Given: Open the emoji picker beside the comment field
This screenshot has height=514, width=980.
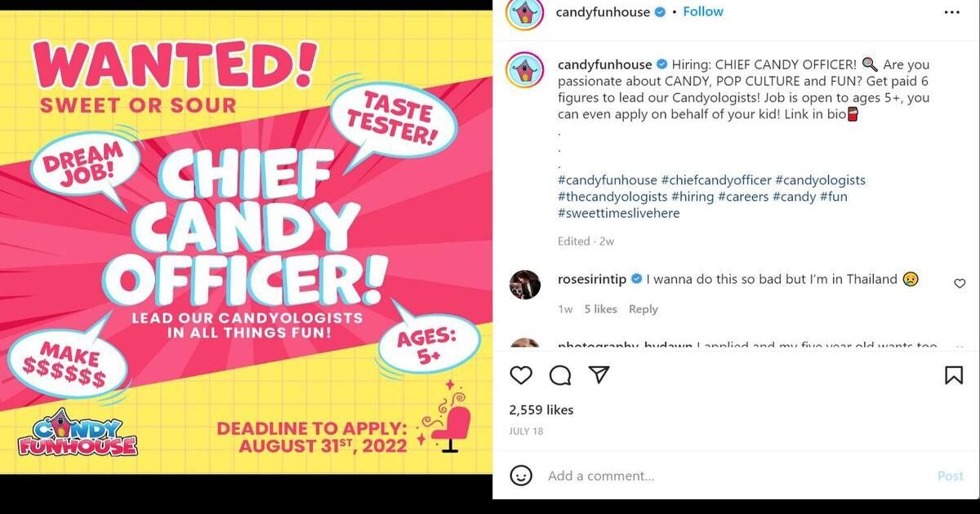Looking at the screenshot, I should [x=520, y=476].
